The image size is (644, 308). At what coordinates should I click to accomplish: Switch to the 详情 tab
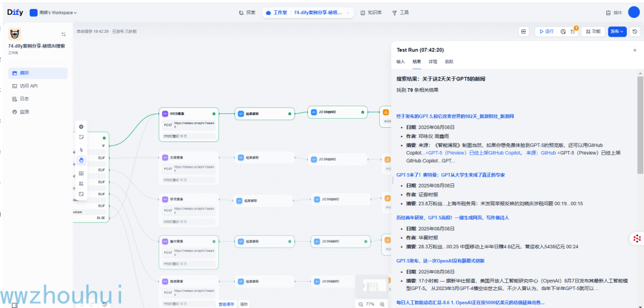pyautogui.click(x=433, y=61)
